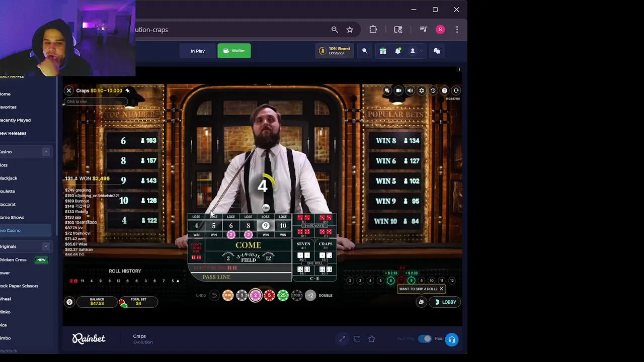Click the balance currency dollar icon
This screenshot has height=362, width=644.
(69, 302)
